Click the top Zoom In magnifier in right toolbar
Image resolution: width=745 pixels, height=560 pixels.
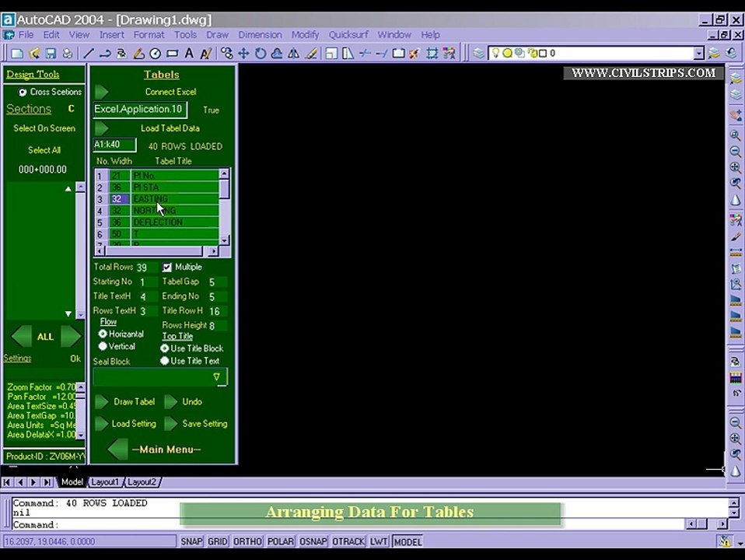735,135
